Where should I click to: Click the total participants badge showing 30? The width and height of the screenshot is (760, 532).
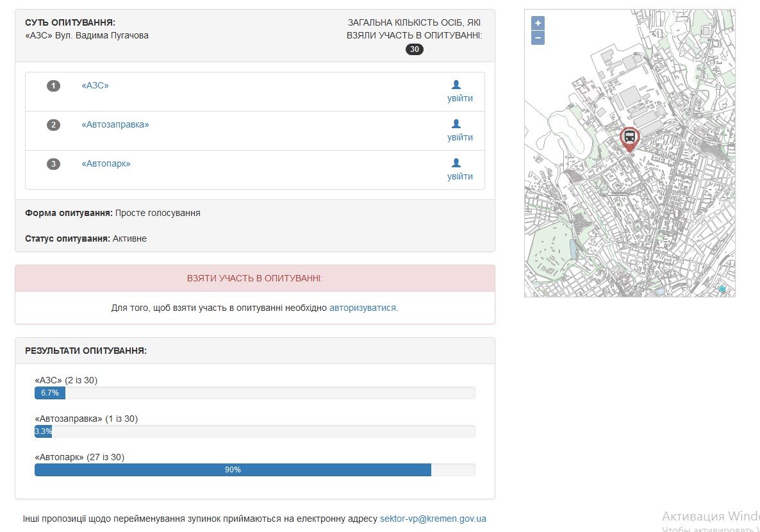[415, 49]
